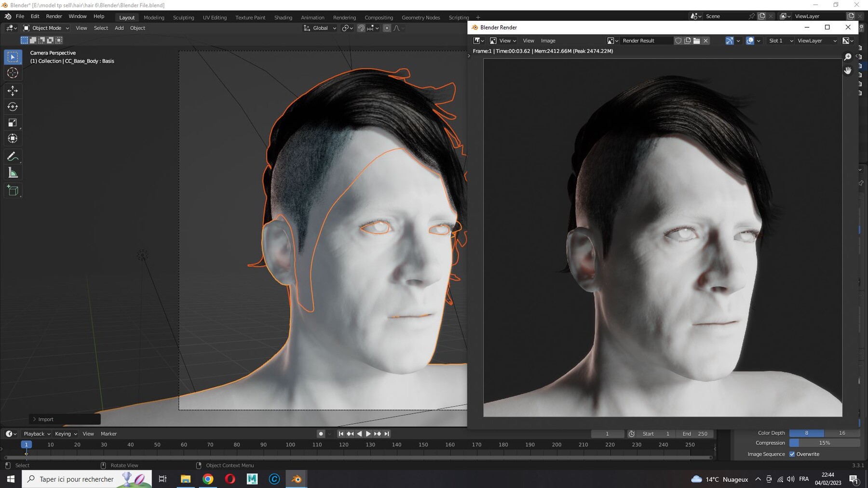Viewport: 868px width, 488px height.
Task: Select the Intersect selection mode
Action: [x=59, y=40]
